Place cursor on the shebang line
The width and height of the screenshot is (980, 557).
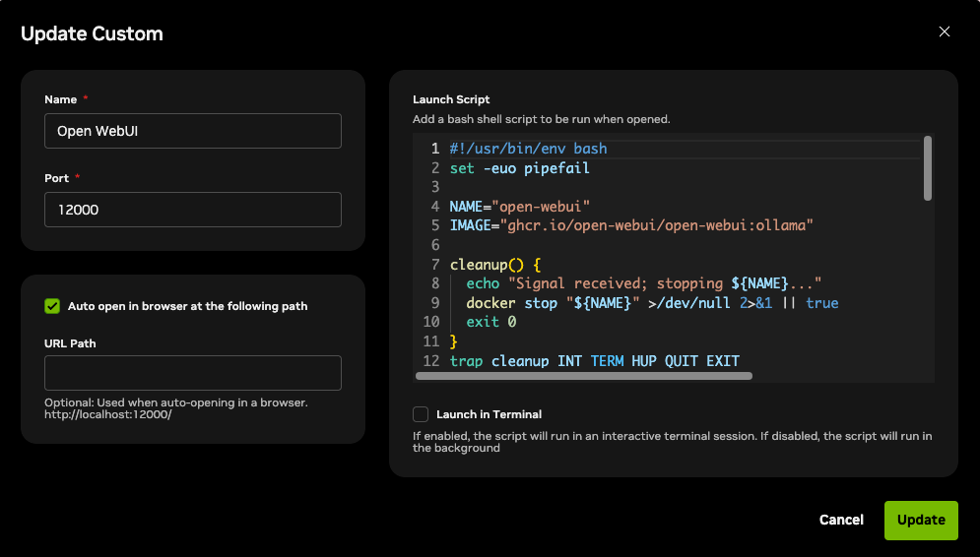pyautogui.click(x=528, y=149)
